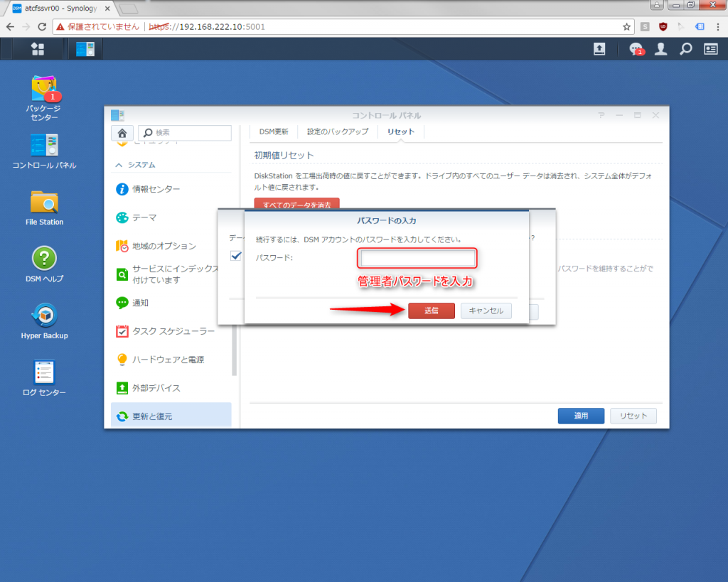The height and width of the screenshot is (582, 728).
Task: Toggle the checkbox behind the password dialog
Action: coord(236,257)
